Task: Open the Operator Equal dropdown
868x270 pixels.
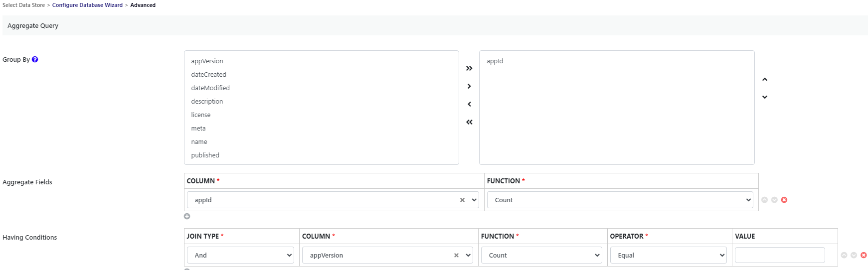Action: (x=669, y=255)
